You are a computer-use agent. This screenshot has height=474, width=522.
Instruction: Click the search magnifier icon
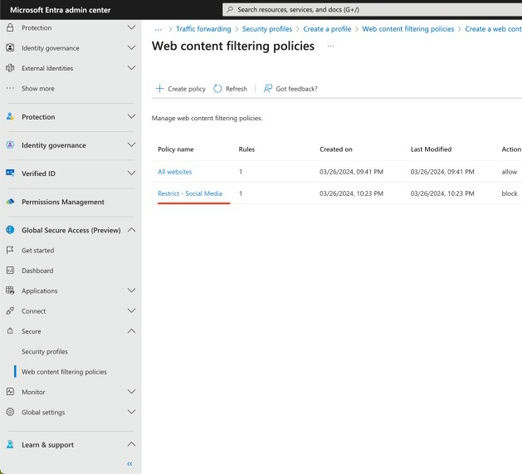(x=230, y=10)
